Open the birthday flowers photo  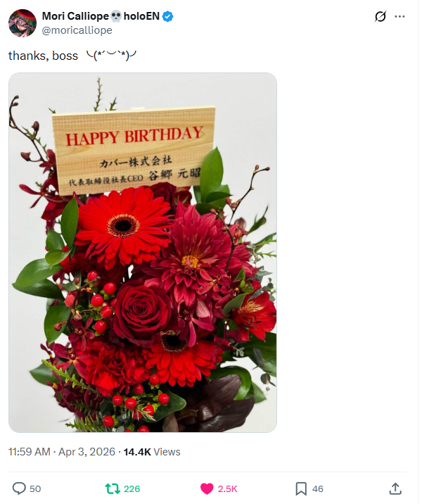(x=143, y=252)
